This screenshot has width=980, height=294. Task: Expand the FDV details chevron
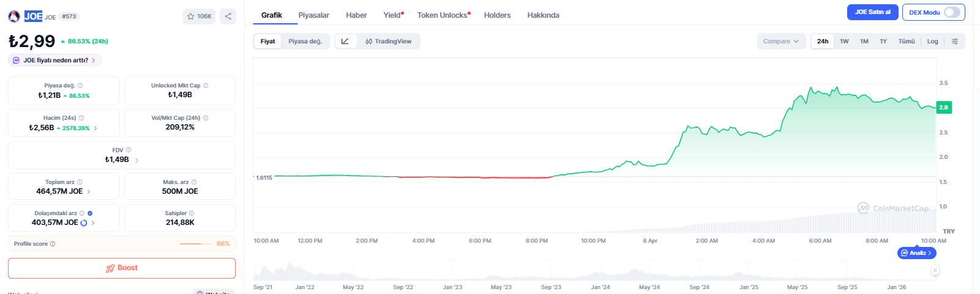137,160
